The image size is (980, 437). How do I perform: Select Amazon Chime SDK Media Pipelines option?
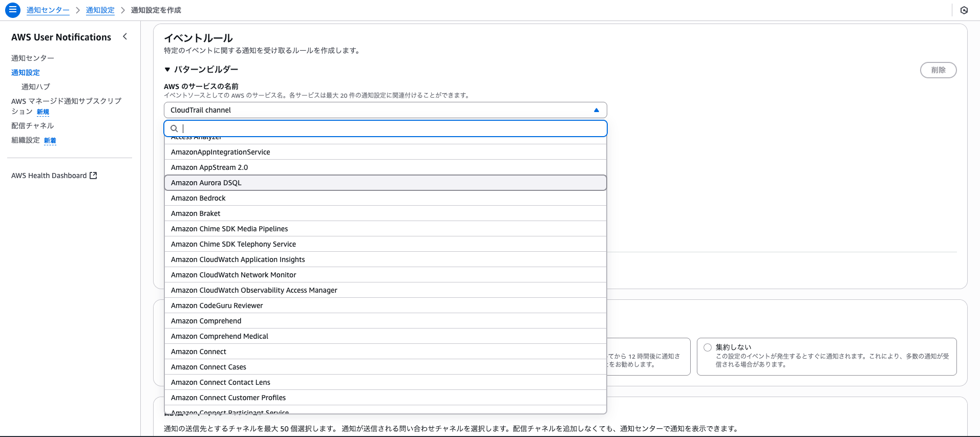click(385, 229)
